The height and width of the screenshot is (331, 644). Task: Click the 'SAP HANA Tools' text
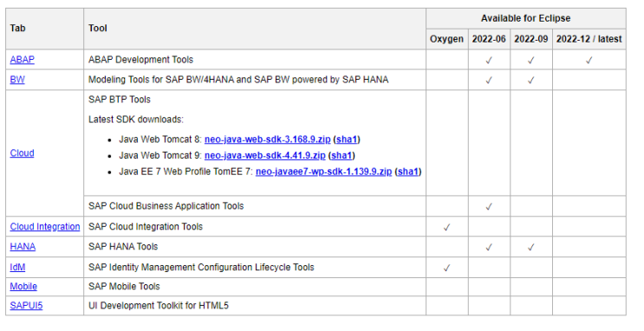click(x=123, y=246)
